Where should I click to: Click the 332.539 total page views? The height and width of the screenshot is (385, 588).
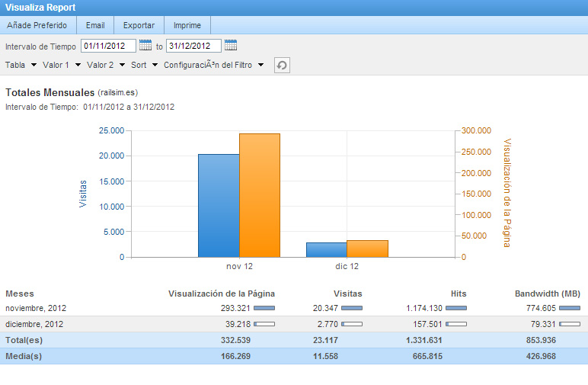(235, 340)
